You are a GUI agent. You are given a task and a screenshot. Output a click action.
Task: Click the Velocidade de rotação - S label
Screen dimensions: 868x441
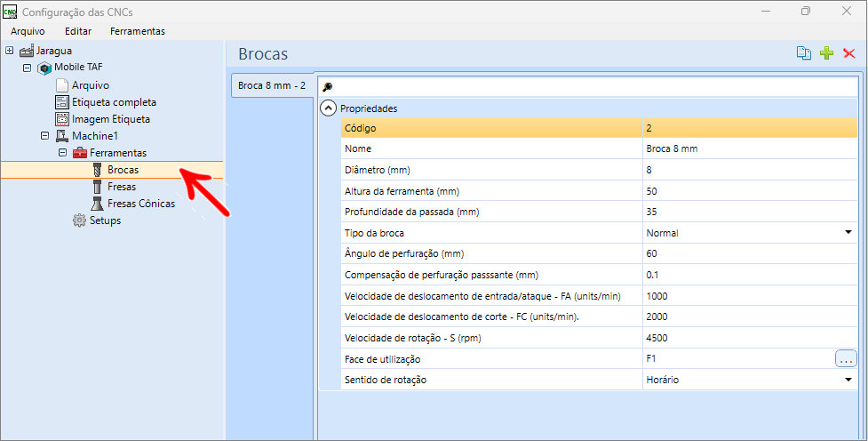click(413, 338)
